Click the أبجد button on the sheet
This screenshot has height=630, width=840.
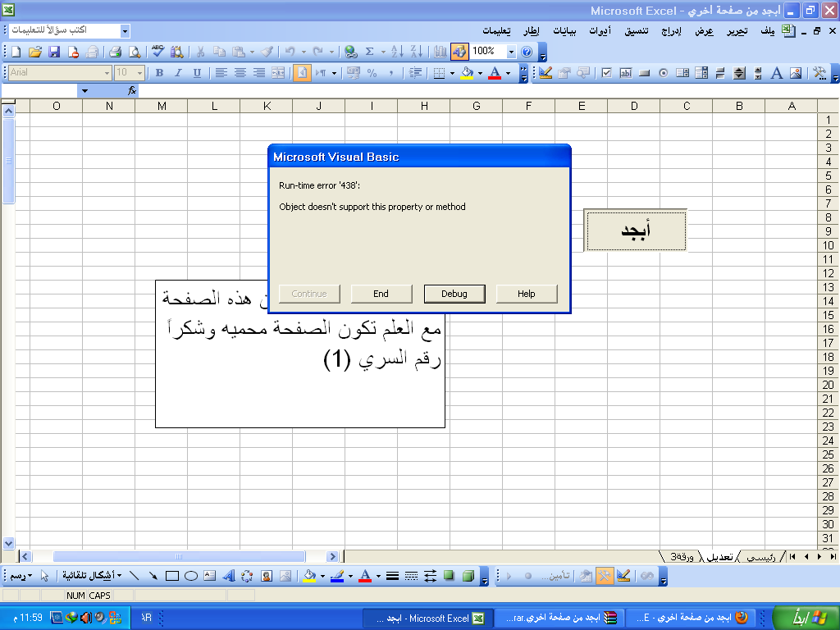click(x=636, y=231)
